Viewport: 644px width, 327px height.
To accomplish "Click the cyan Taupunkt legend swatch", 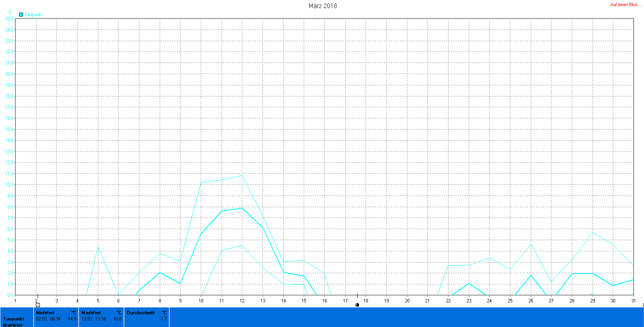I will 21,15.
